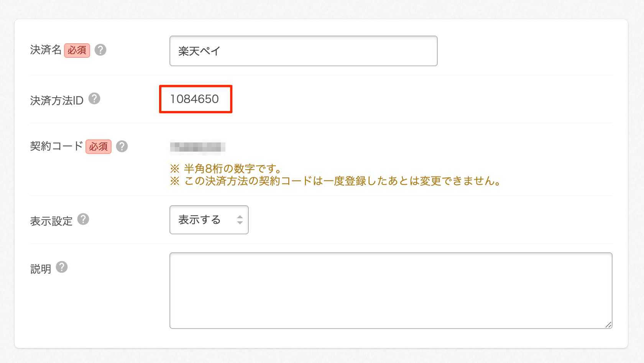The height and width of the screenshot is (363, 644).
Task: Click the 決済方法ID row label
Action: (57, 99)
